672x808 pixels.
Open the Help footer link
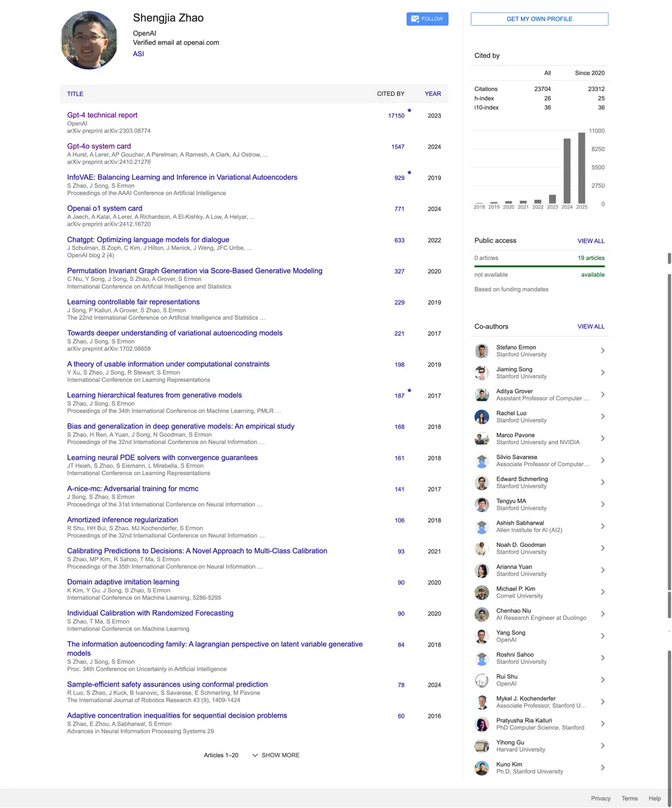(x=655, y=798)
